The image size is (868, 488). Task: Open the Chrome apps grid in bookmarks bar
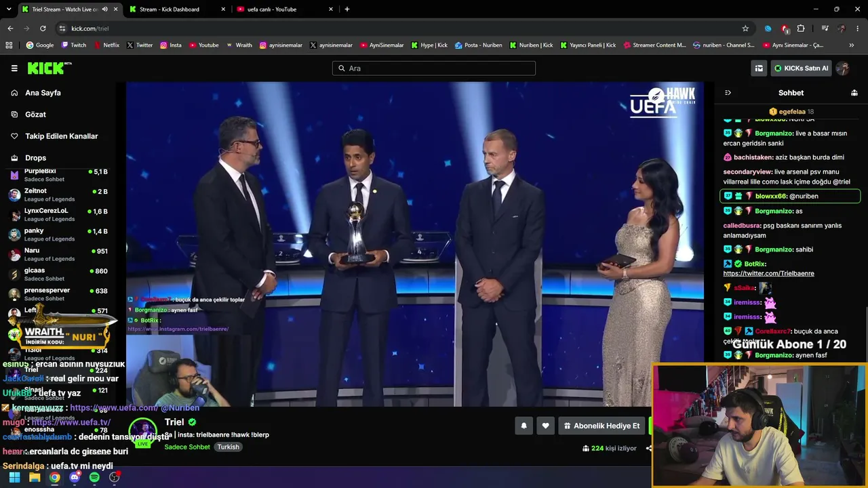click(x=9, y=45)
